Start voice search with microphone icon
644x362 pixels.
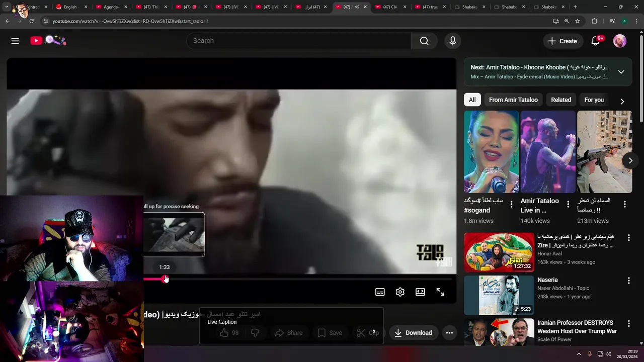453,41
